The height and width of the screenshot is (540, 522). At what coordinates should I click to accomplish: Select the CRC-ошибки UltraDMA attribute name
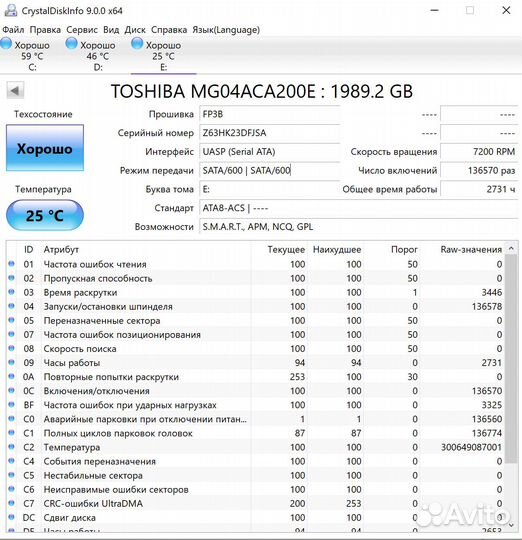point(93,503)
